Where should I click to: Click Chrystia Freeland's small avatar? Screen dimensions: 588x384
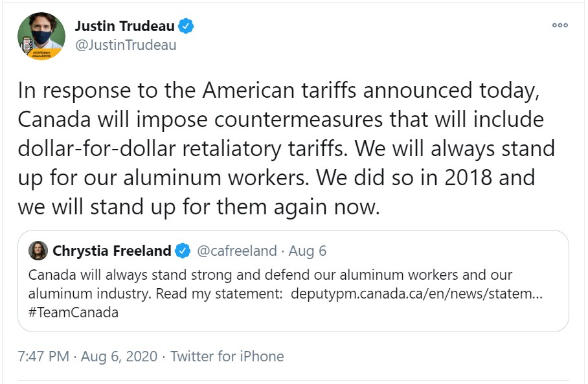38,251
